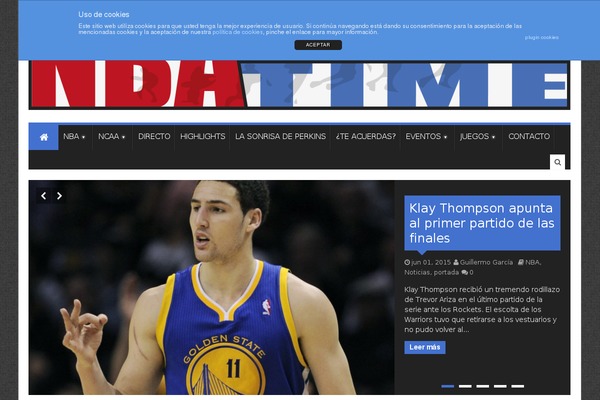Viewport: 600px width, 400px height.
Task: Read more via Leer más button
Action: point(425,347)
